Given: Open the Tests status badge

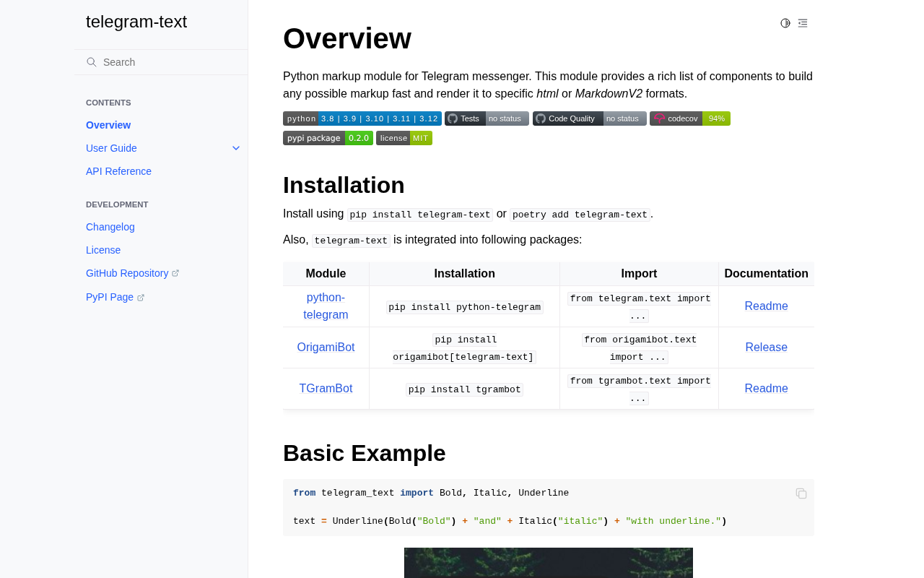Looking at the screenshot, I should [487, 118].
